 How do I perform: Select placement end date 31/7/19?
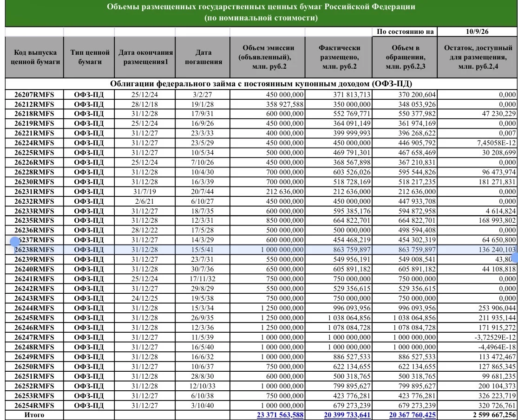144,192
